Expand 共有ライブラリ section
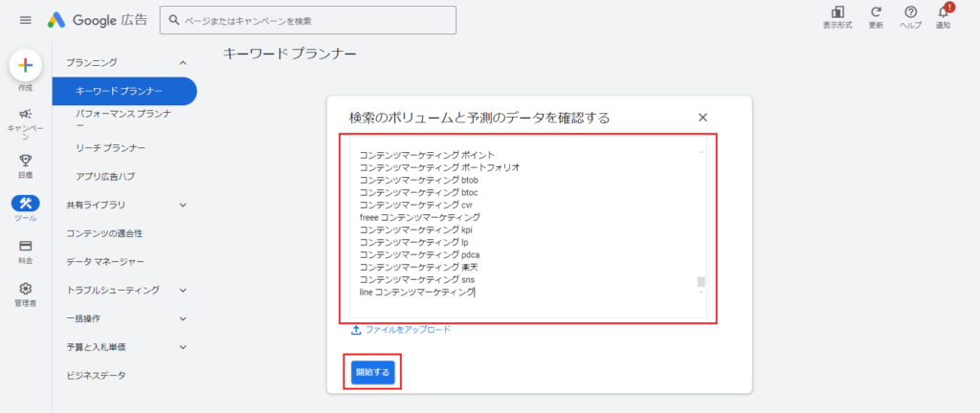 point(183,205)
